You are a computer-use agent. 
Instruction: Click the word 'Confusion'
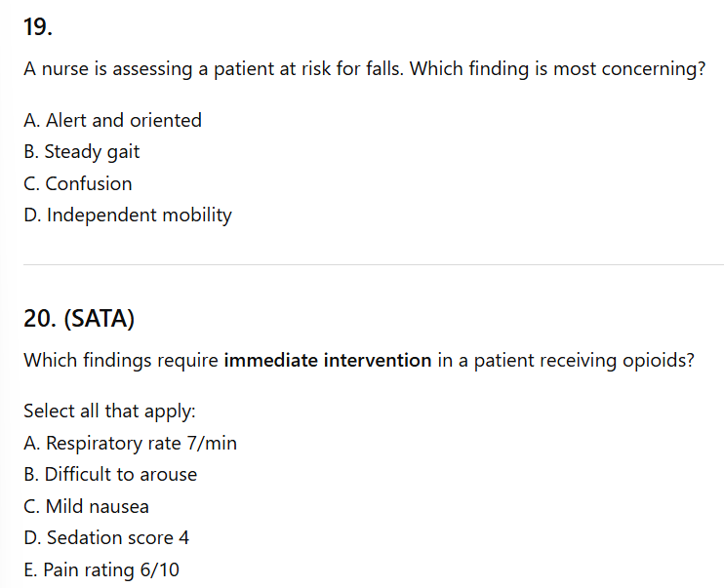(x=89, y=183)
